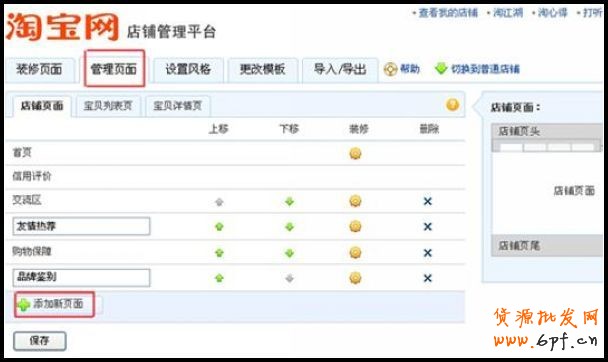This screenshot has width=608, height=362.
Task: Click the 添加新页面 button
Action: [x=55, y=304]
